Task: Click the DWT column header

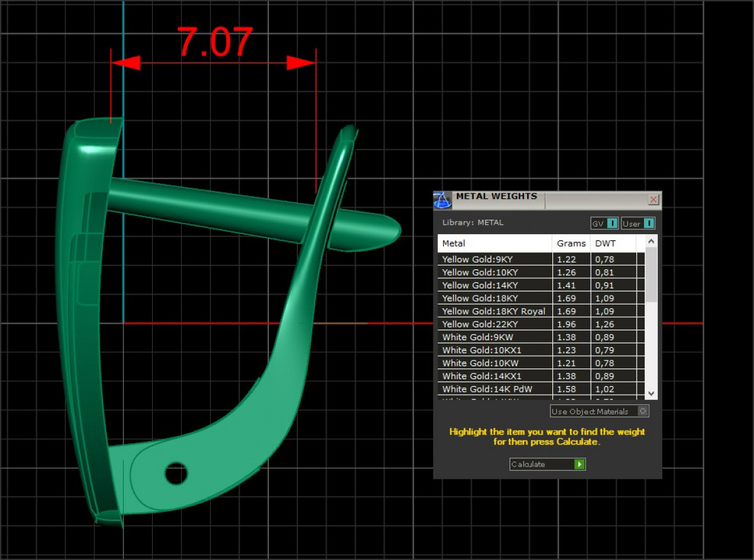Action: [x=613, y=244]
